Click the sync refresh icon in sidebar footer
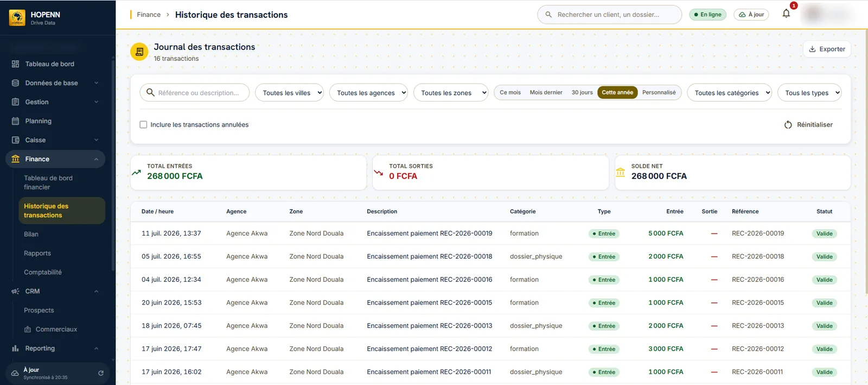This screenshot has height=385, width=868. tap(101, 373)
